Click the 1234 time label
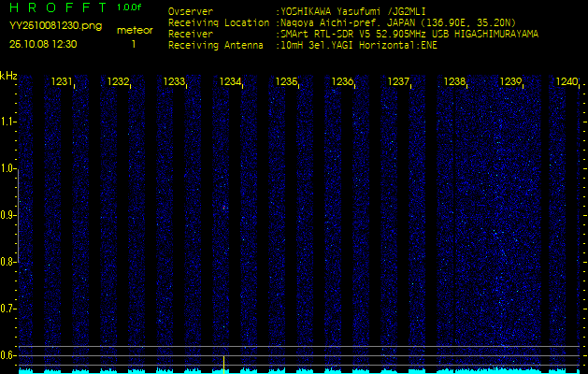 (230, 81)
